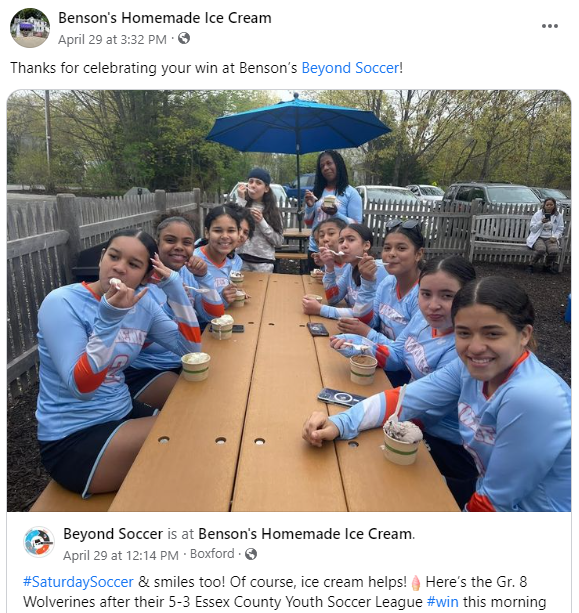Viewport: 579px width, 613px height.
Task: Open Benson's Homemade Ice Cream check-in location link
Action: [305, 534]
